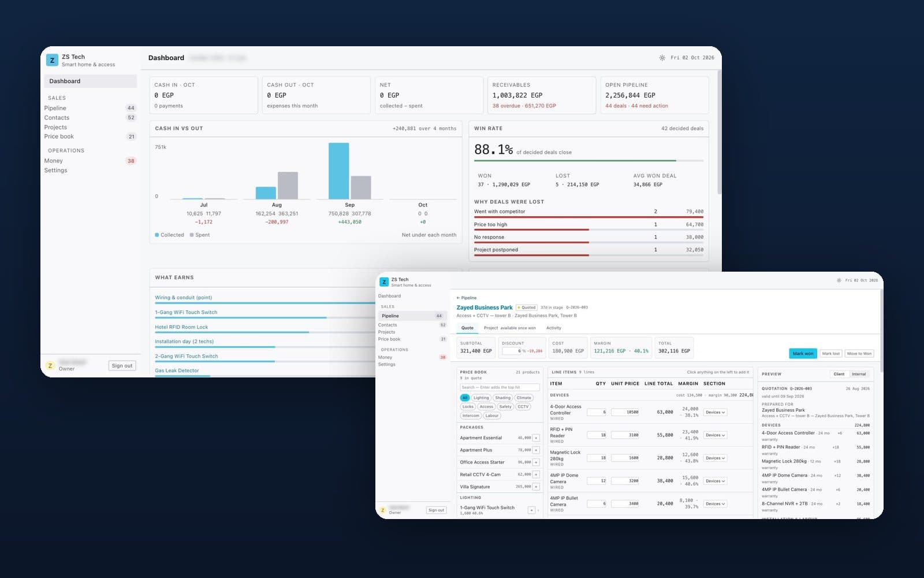Add Villa Signature package with its plus button
924x578 pixels.
pos(536,487)
